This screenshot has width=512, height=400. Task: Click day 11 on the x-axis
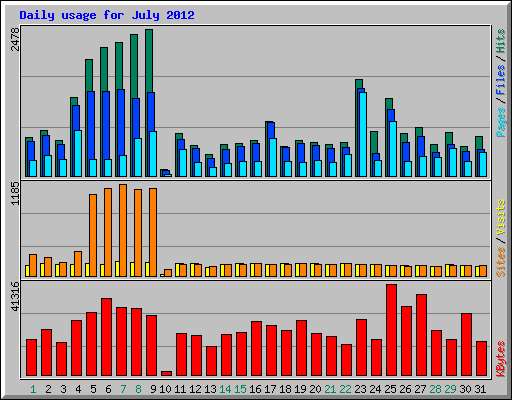click(180, 389)
